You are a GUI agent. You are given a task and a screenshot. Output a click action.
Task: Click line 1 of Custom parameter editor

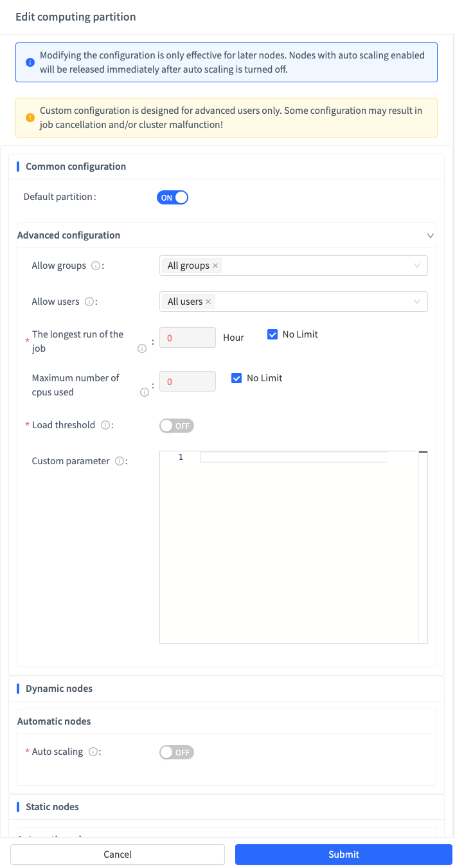(x=294, y=457)
